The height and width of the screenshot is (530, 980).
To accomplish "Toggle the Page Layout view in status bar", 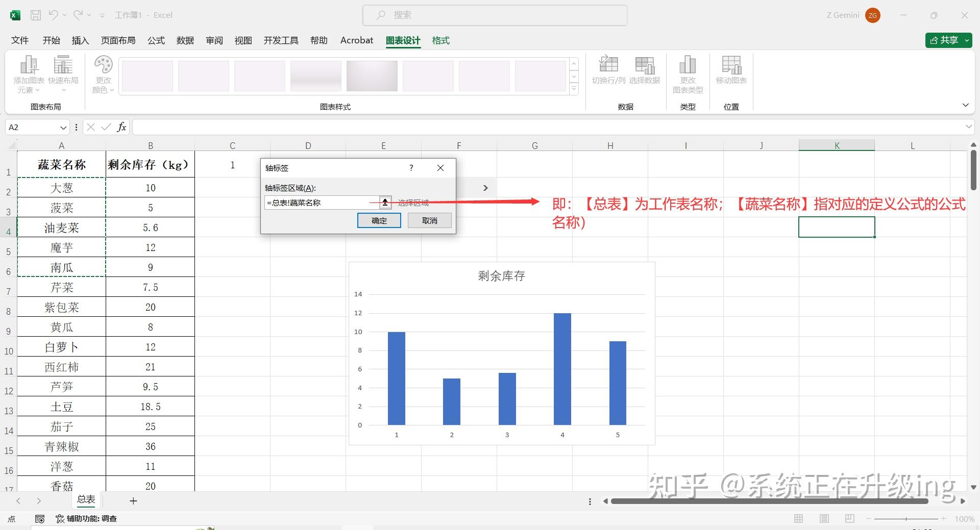I will point(823,518).
